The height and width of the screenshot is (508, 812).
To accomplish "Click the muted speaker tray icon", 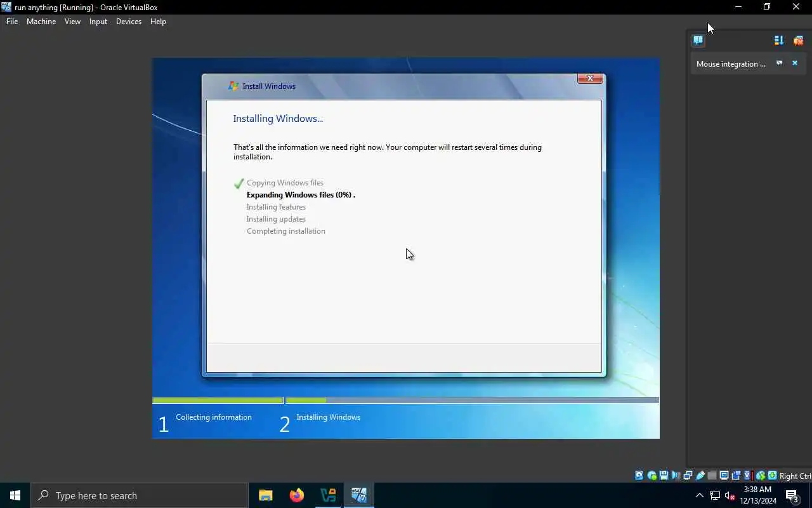I will [730, 495].
